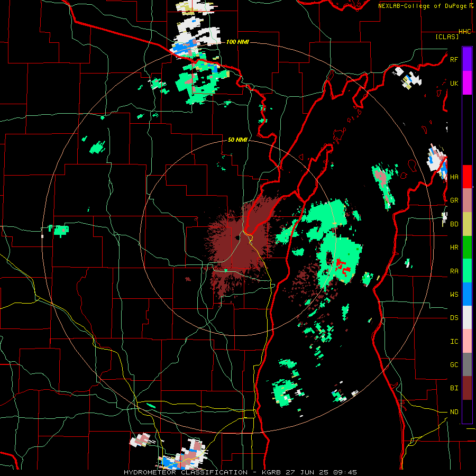Click the 'RA' legend label
The image size is (476, 476).
click(454, 271)
